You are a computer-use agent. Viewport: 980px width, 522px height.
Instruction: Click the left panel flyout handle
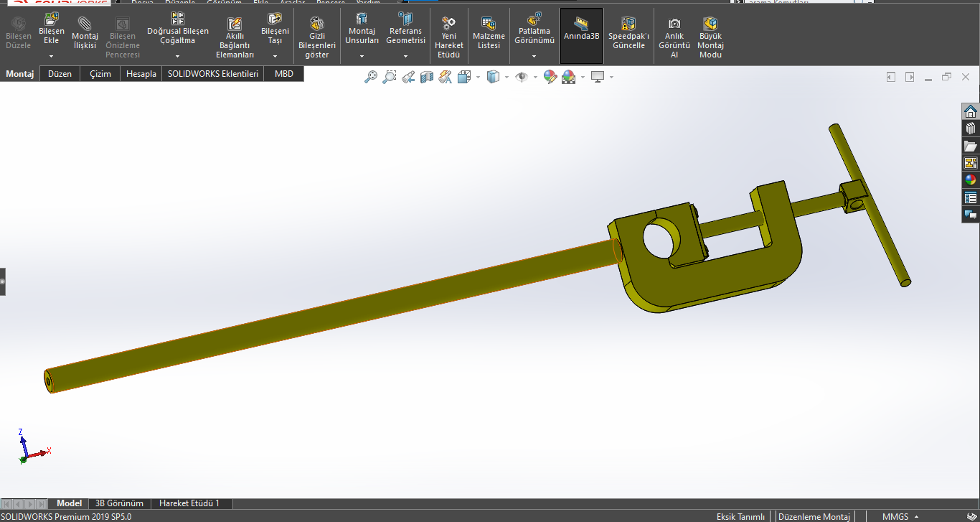[2, 281]
